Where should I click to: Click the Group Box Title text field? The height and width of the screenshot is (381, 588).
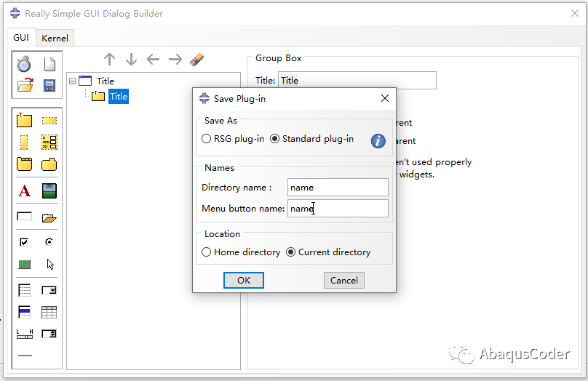[357, 80]
